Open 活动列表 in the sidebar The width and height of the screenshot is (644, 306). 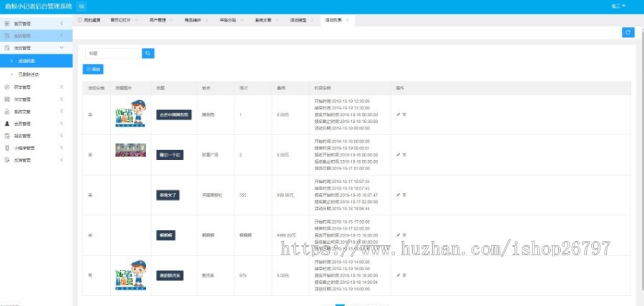36,61
